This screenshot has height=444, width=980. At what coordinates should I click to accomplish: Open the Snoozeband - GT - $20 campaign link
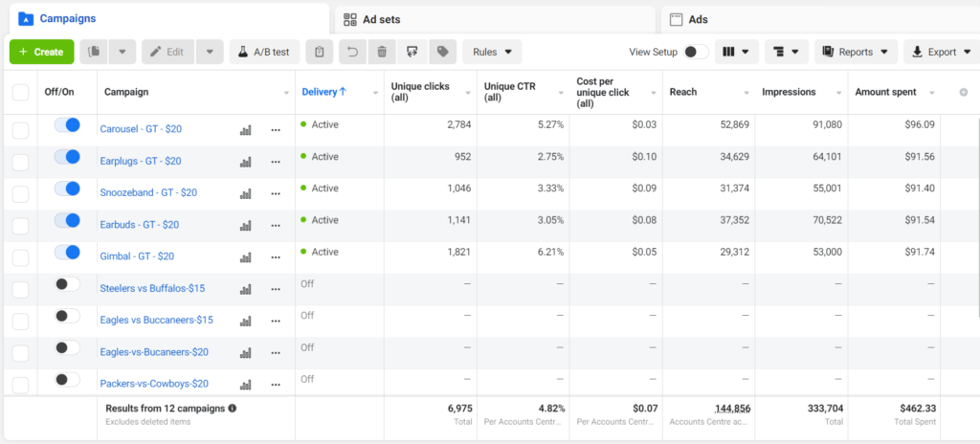pyautogui.click(x=148, y=192)
